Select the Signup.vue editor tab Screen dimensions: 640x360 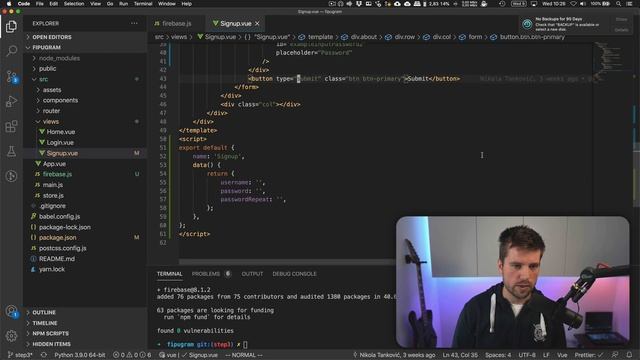point(236,24)
